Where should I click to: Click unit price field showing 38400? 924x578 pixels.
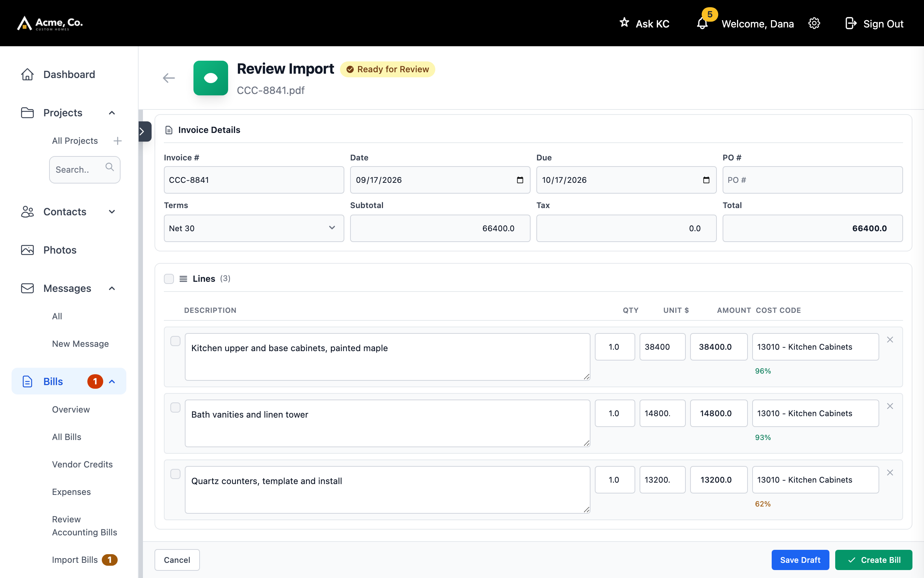tap(662, 347)
